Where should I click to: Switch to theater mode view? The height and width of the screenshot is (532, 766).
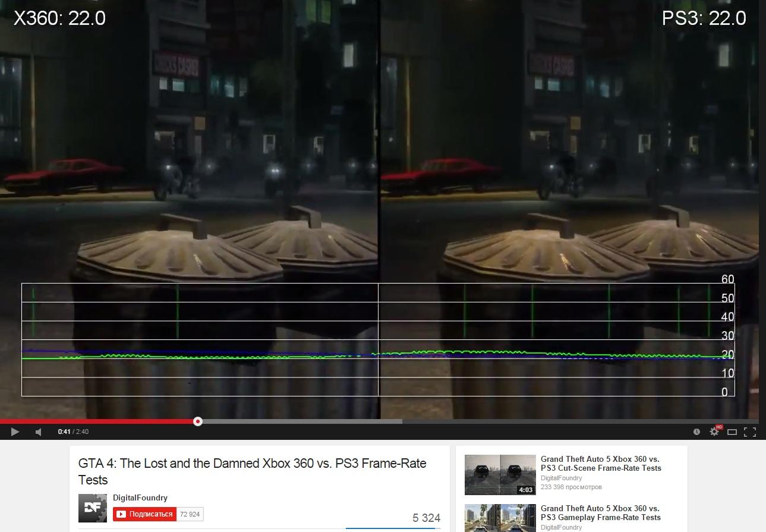[732, 432]
